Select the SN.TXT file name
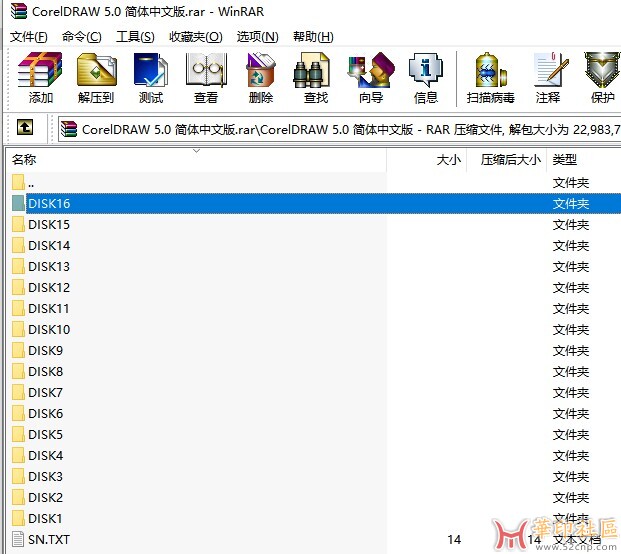 (49, 539)
